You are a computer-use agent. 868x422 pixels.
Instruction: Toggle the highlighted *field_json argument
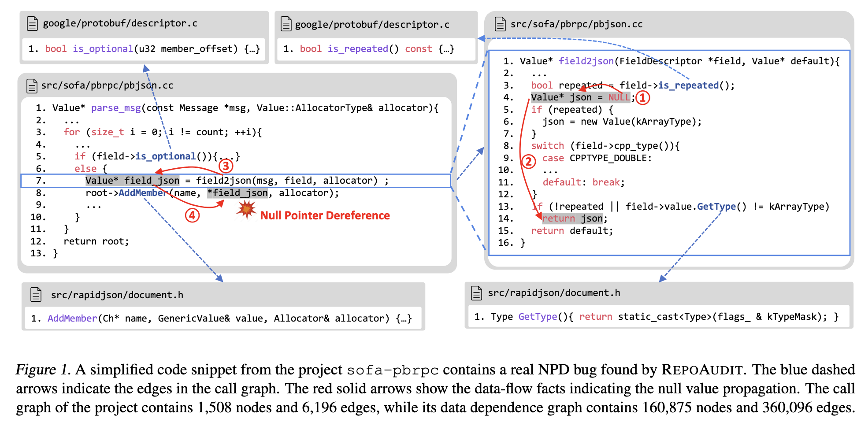(x=237, y=192)
